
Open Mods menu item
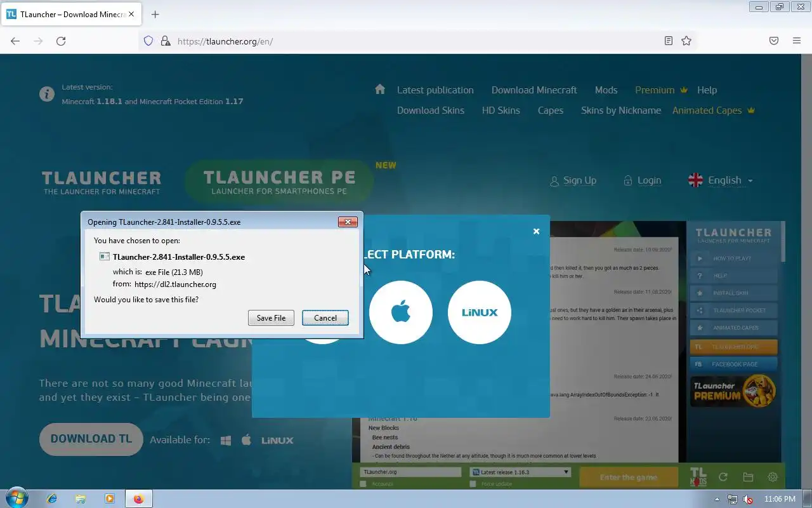tap(606, 90)
